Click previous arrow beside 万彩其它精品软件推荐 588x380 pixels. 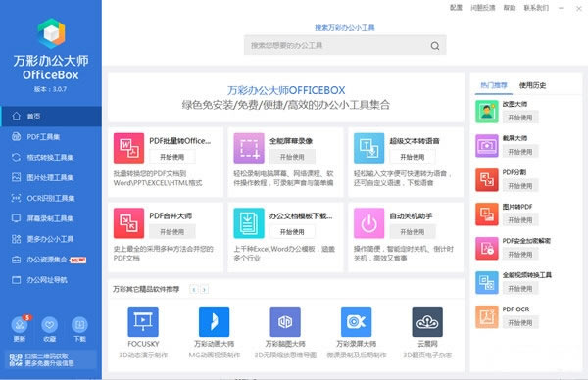pyautogui.click(x=194, y=289)
